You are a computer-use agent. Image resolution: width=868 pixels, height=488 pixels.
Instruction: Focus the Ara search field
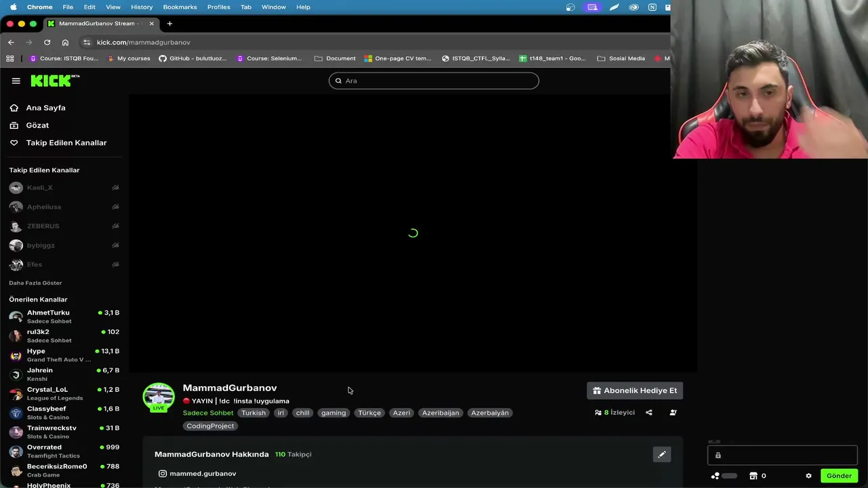click(434, 81)
